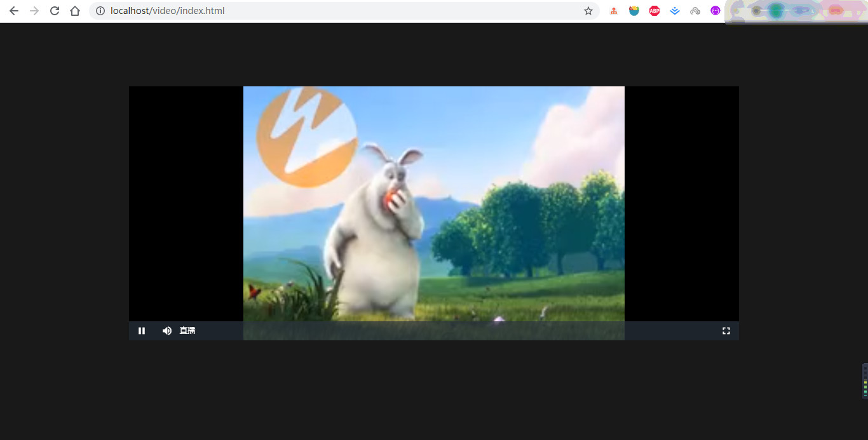Open the purple round extension icon
868x440 pixels.
pyautogui.click(x=715, y=11)
